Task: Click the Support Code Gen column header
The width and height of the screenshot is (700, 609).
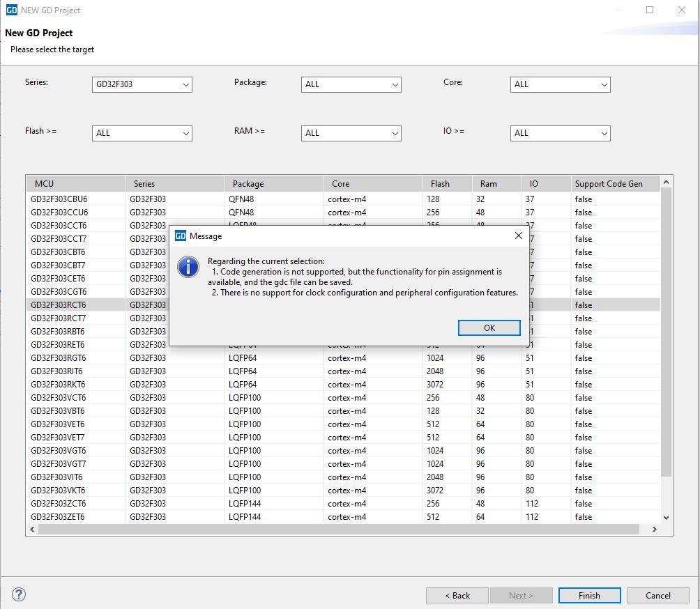Action: (614, 184)
